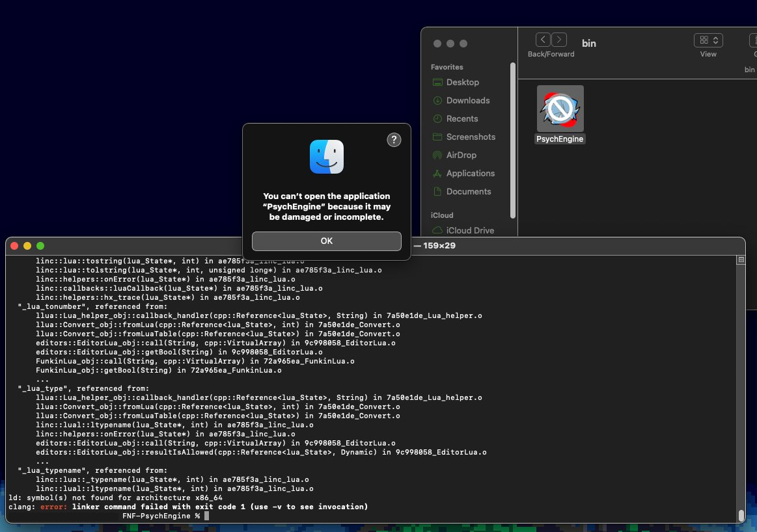Viewport: 757px width, 532px height.
Task: Click 'editors::EditorLua_obj::resultIsAllowed' Terminal line
Action: pyautogui.click(x=261, y=452)
